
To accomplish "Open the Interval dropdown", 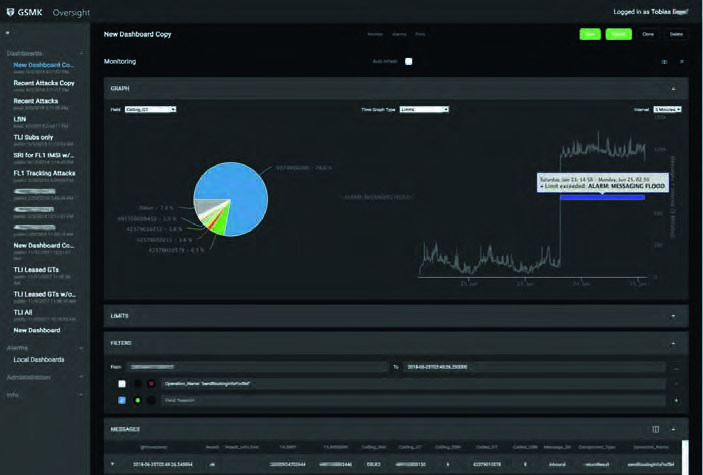I will (667, 109).
